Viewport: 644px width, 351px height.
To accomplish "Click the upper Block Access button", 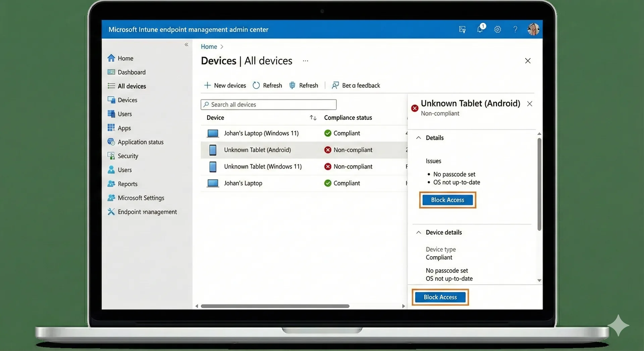I will (x=447, y=200).
